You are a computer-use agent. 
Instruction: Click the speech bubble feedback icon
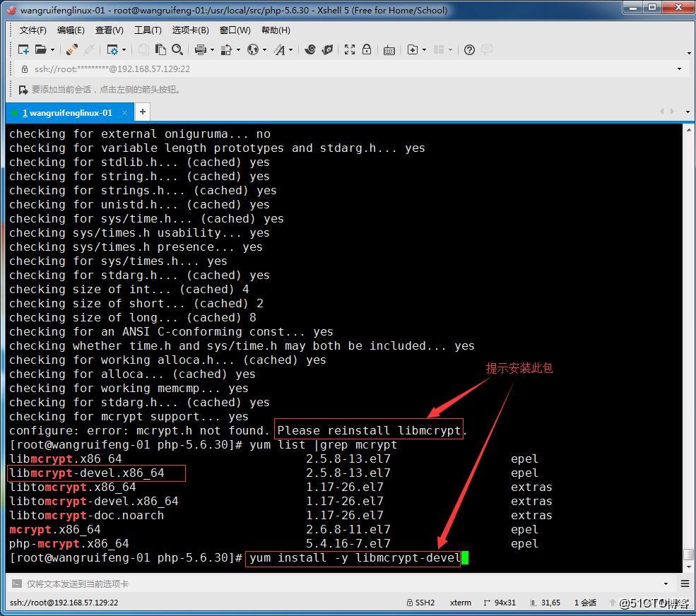[x=486, y=49]
